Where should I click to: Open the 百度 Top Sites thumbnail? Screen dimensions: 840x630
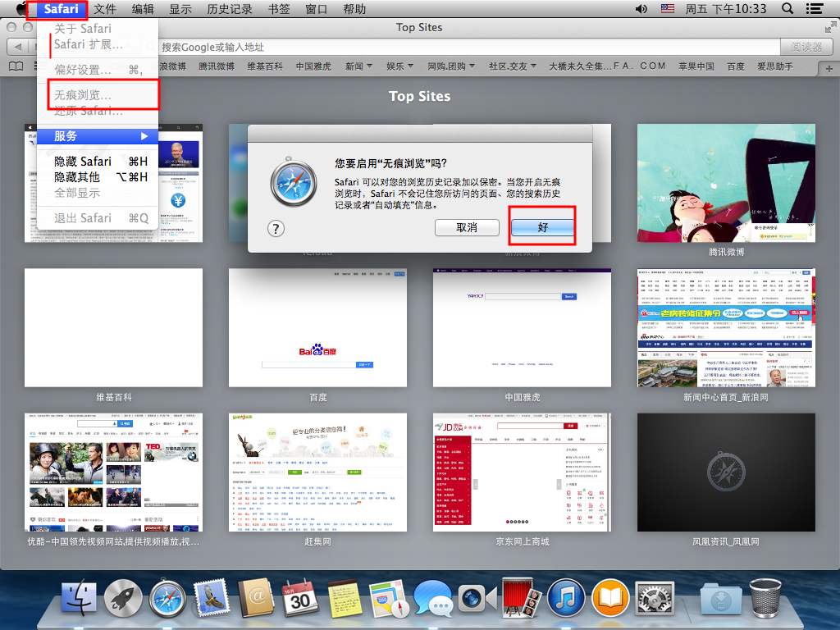coord(317,328)
